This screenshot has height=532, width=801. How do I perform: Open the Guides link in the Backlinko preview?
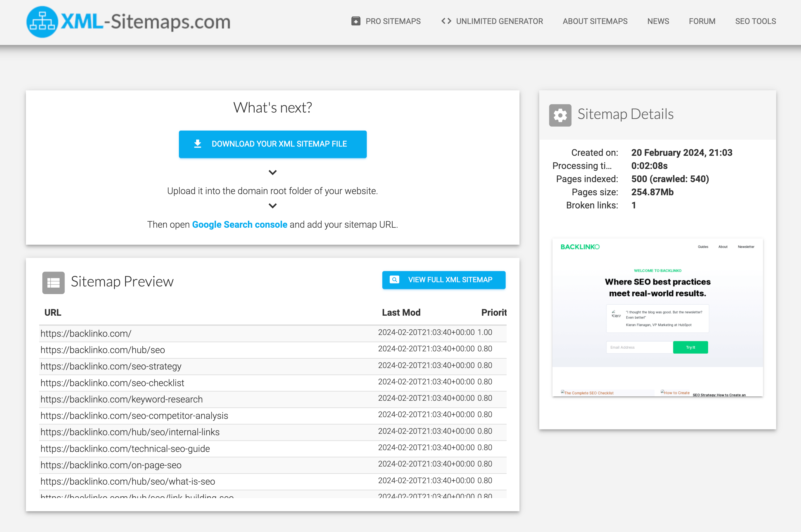tap(703, 247)
